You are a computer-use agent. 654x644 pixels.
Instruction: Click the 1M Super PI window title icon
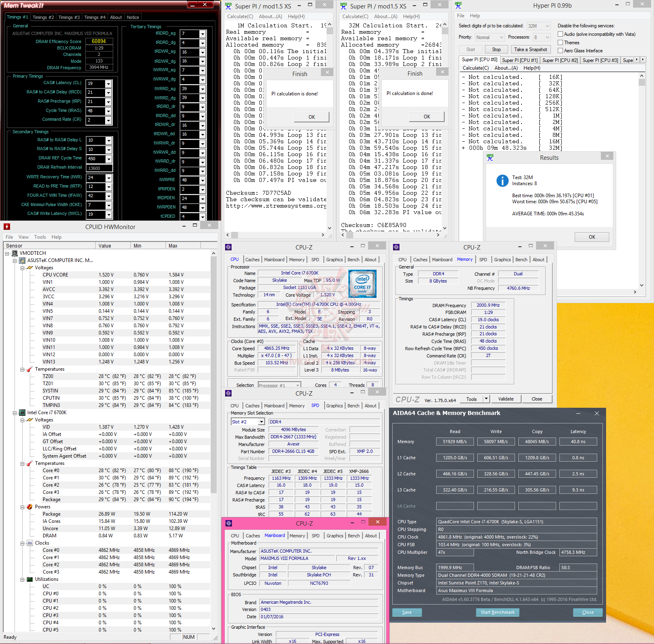click(x=228, y=6)
